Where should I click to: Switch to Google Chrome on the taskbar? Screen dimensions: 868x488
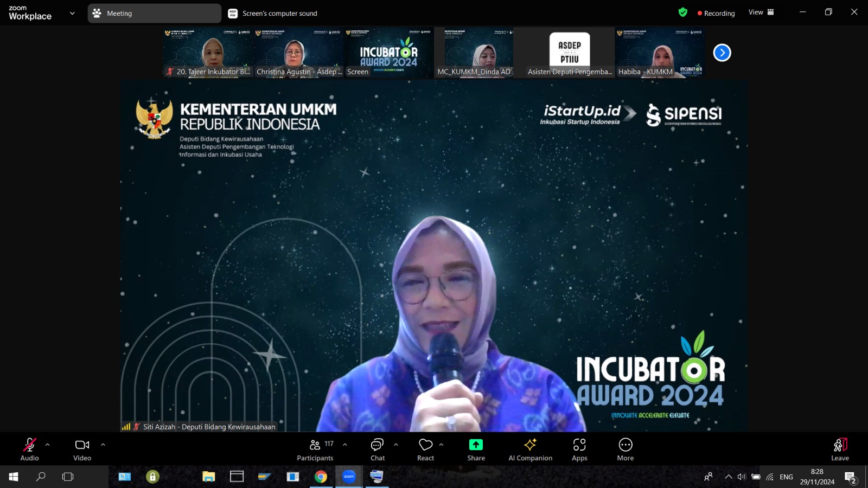point(321,477)
